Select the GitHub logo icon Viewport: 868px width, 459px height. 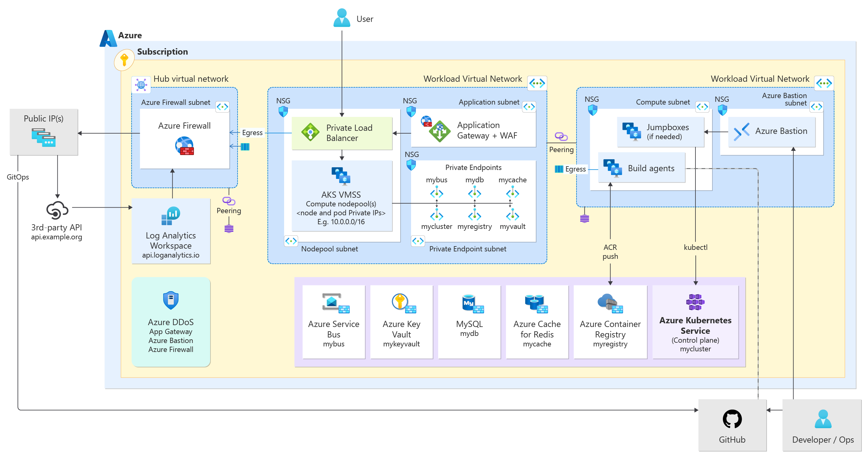click(732, 419)
